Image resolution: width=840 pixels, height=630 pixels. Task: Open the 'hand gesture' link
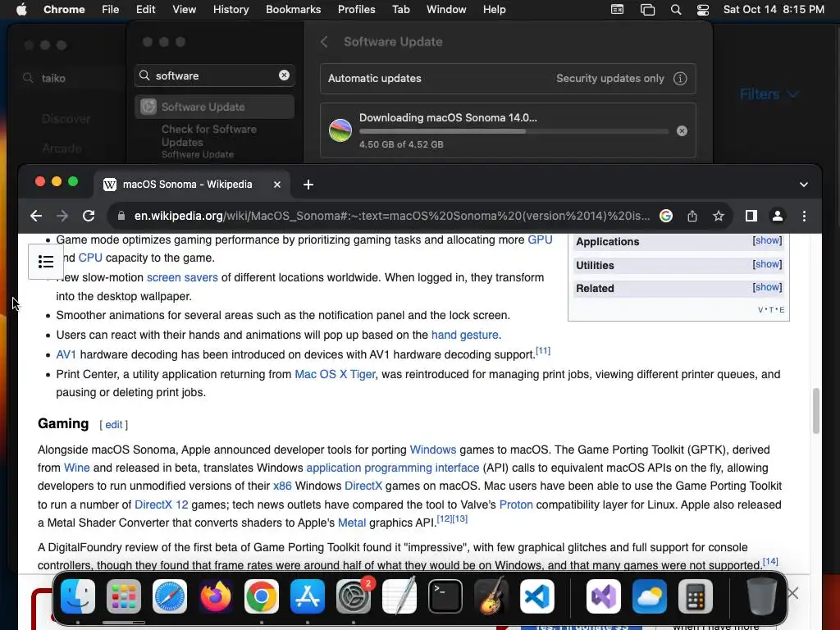pos(465,335)
